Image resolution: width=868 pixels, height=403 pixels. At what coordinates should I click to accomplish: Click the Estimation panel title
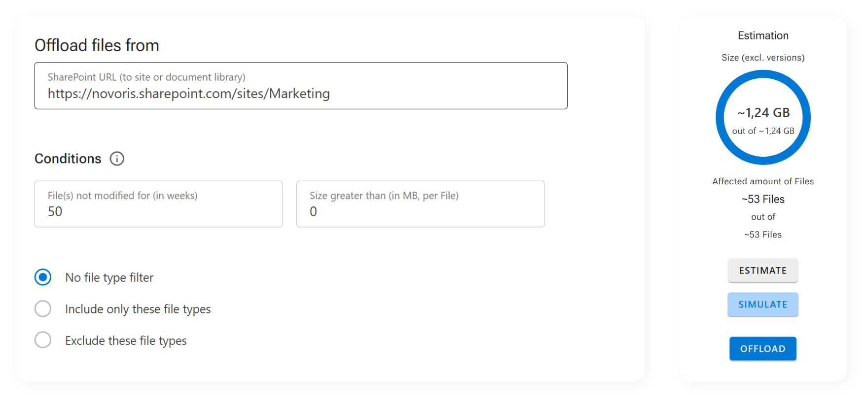pos(763,35)
